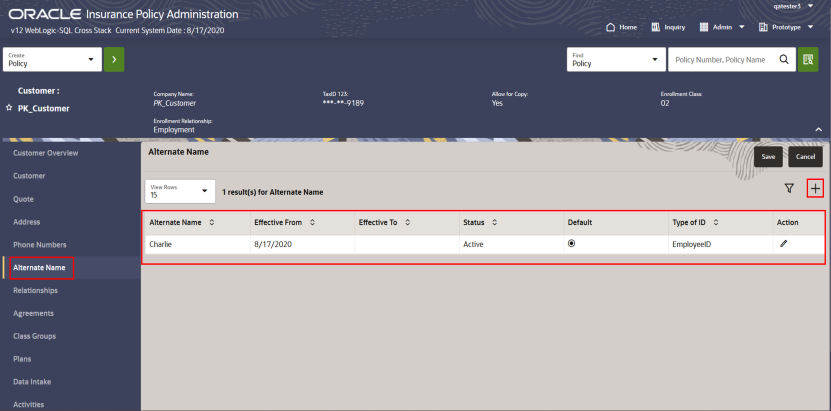Open the green advanced search icon
The image size is (831, 411).
pyautogui.click(x=808, y=59)
